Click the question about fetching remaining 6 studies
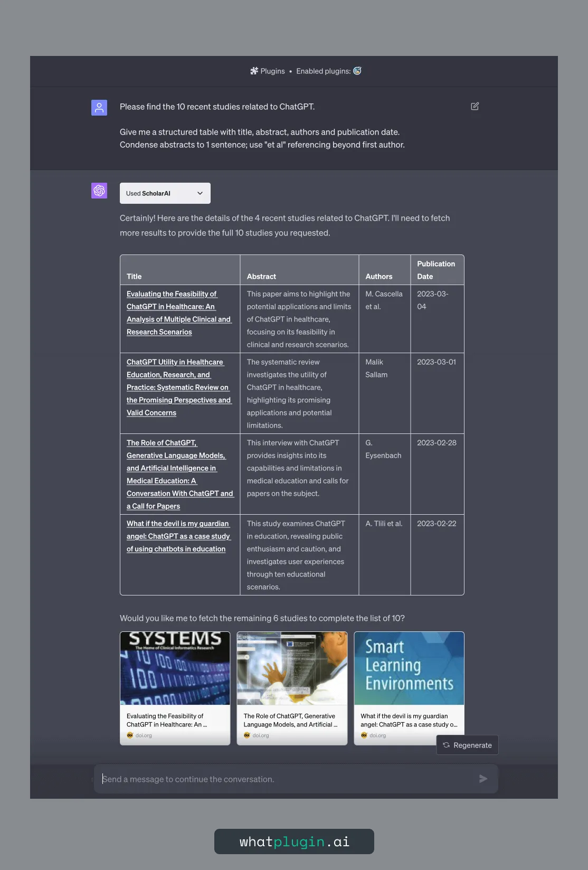Image resolution: width=588 pixels, height=870 pixels. pos(262,618)
